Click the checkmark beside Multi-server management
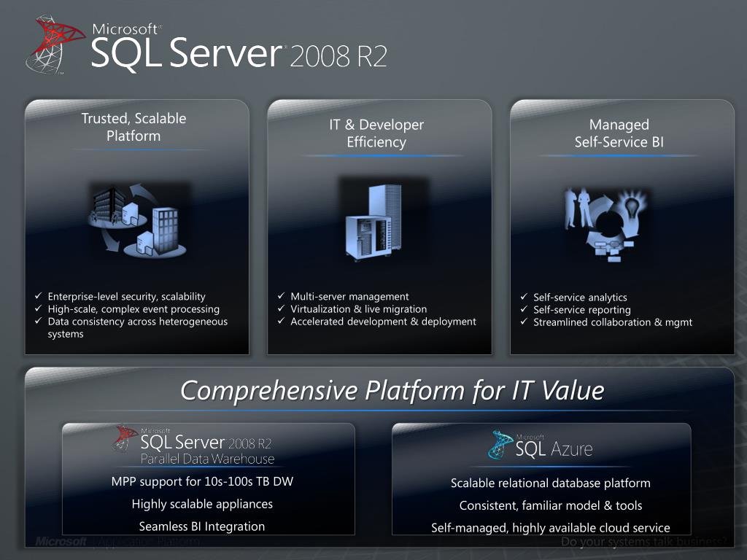The width and height of the screenshot is (747, 560). point(281,296)
